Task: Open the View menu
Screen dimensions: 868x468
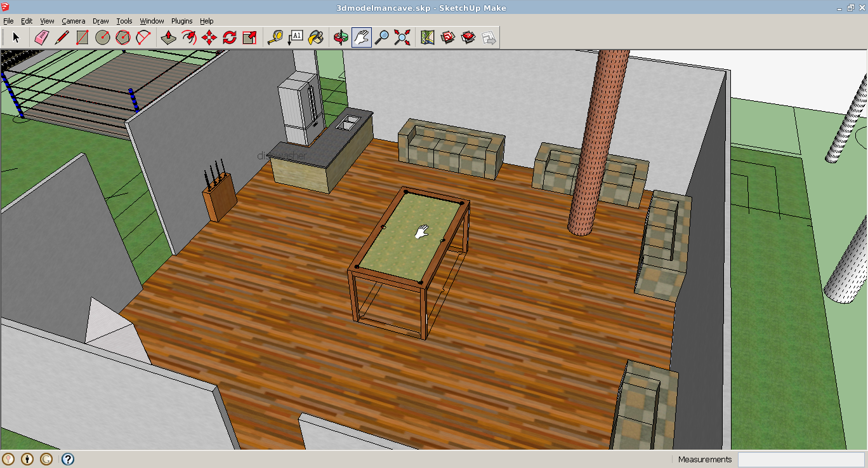Action: [x=47, y=21]
